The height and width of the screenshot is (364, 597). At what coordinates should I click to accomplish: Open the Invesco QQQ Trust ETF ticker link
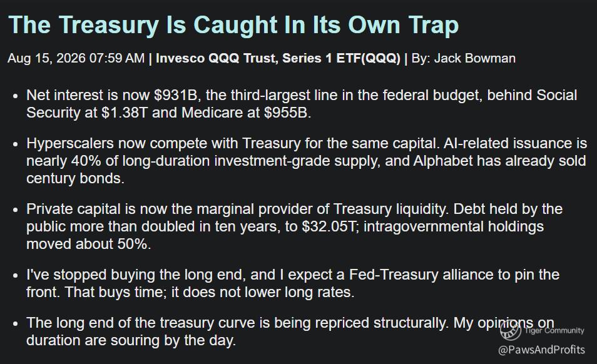[278, 58]
